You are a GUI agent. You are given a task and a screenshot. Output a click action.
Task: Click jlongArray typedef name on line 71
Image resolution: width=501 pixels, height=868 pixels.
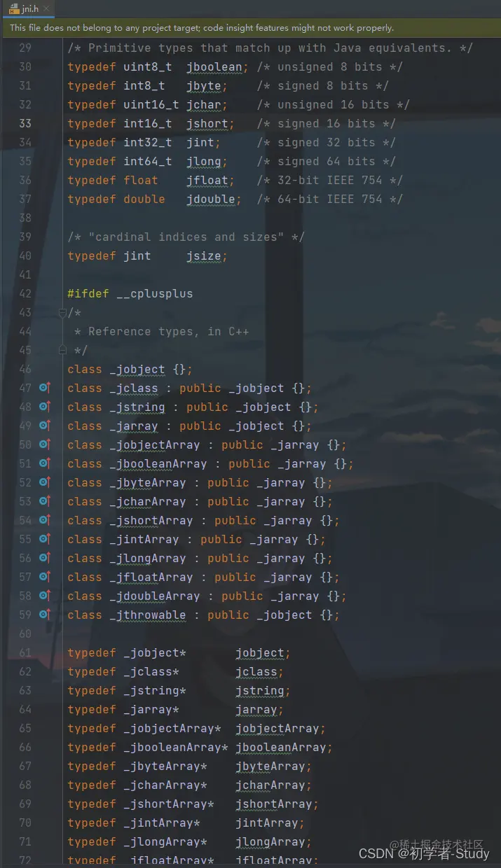pos(270,842)
